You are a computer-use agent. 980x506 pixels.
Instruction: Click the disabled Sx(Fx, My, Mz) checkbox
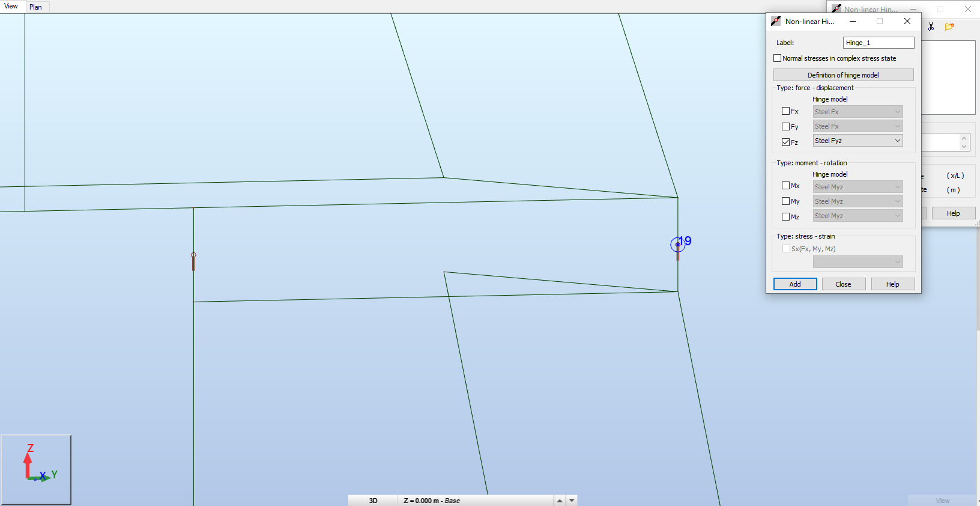(x=786, y=249)
